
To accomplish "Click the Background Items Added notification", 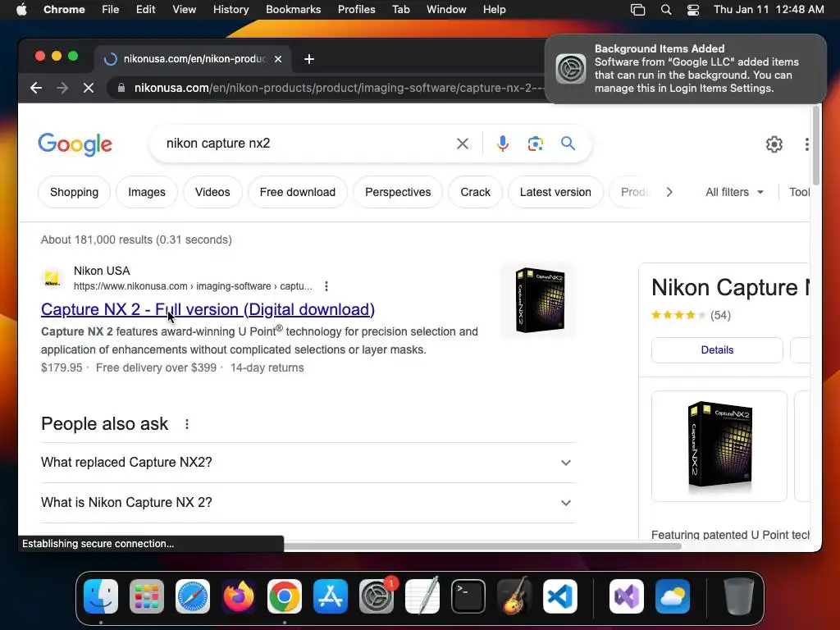I will pyautogui.click(x=686, y=69).
